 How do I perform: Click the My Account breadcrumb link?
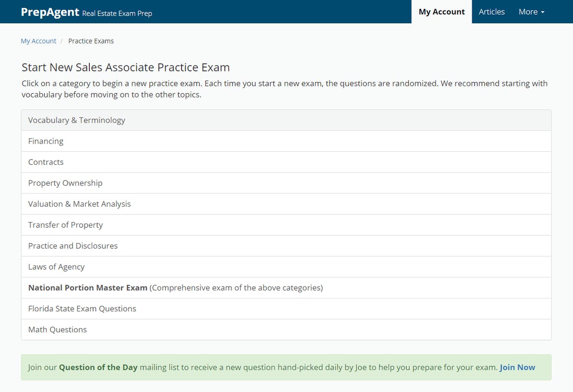click(38, 41)
